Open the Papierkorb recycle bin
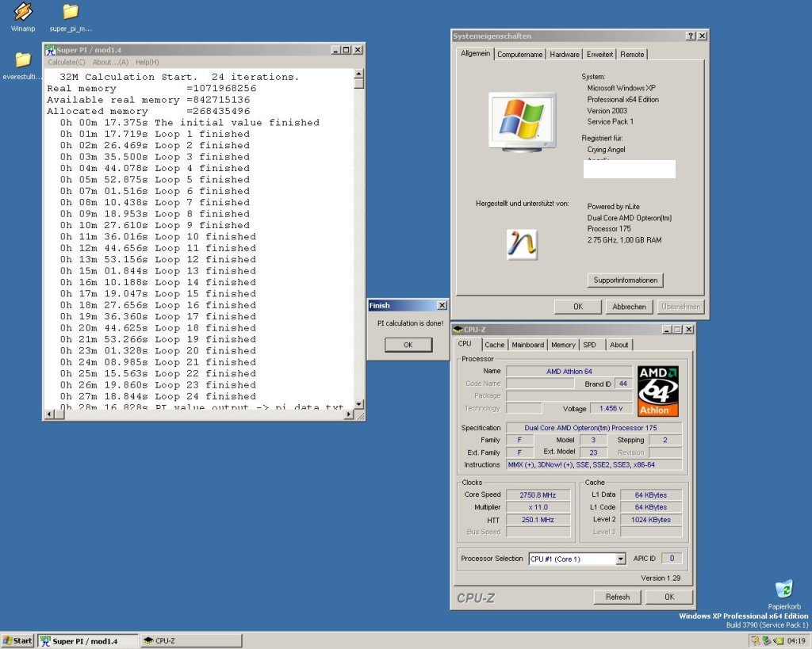 784,594
